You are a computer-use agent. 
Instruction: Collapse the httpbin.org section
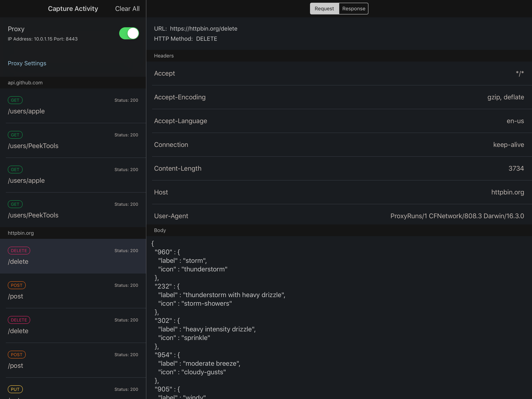21,233
